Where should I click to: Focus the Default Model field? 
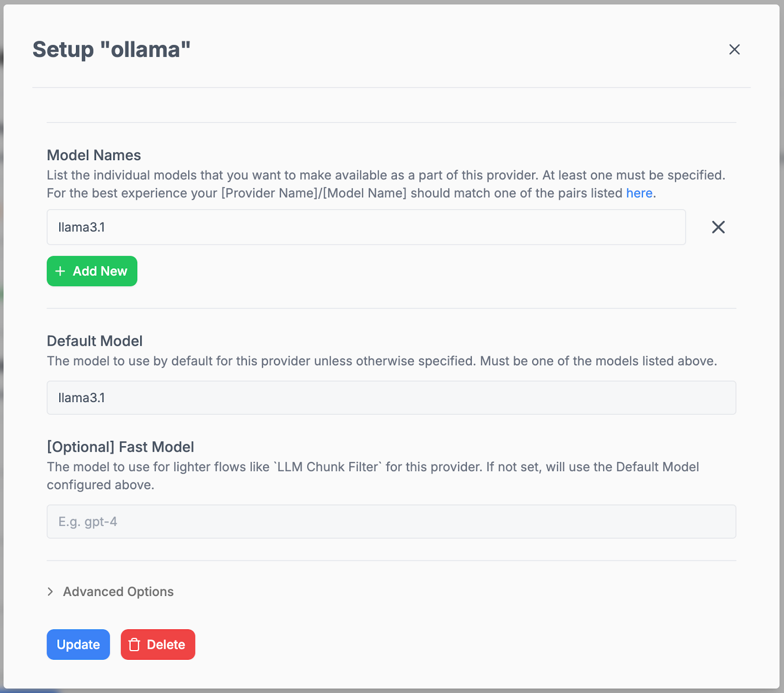click(391, 397)
